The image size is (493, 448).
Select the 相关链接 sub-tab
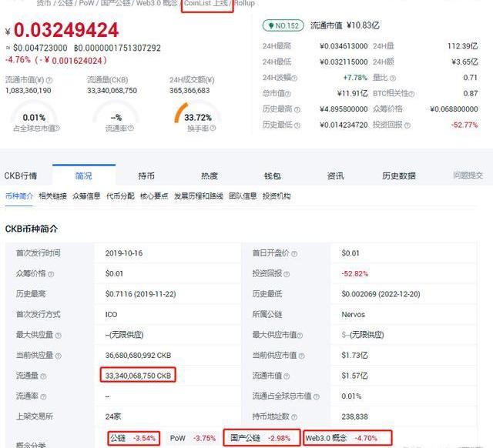click(52, 196)
